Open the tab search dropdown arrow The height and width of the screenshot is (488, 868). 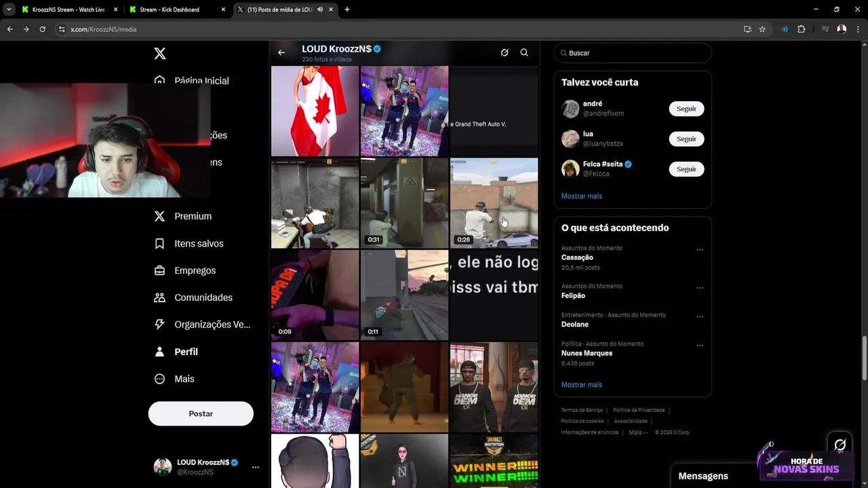9,9
